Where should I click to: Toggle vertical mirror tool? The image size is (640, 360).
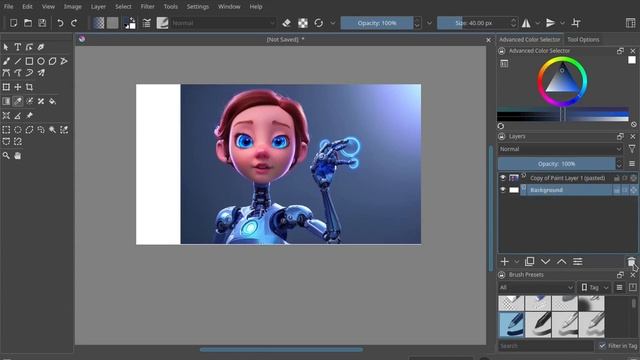[550, 23]
